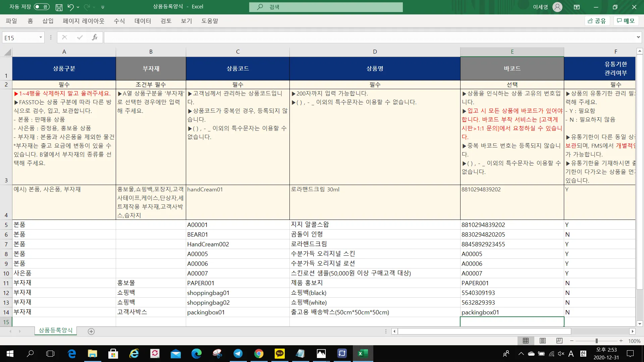Click the Select All corner triangle
644x362 pixels.
click(7, 52)
